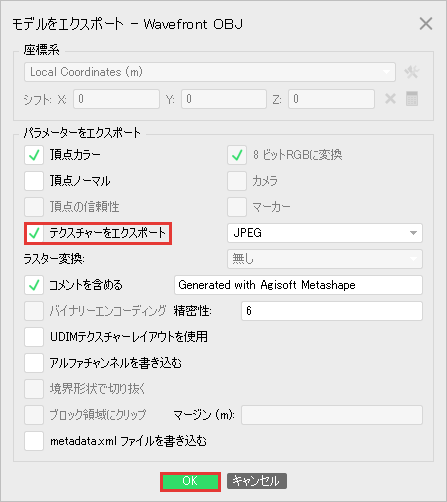Enable metadata.xml ファイルを書き込む checkbox
This screenshot has width=447, height=502.
click(x=34, y=441)
